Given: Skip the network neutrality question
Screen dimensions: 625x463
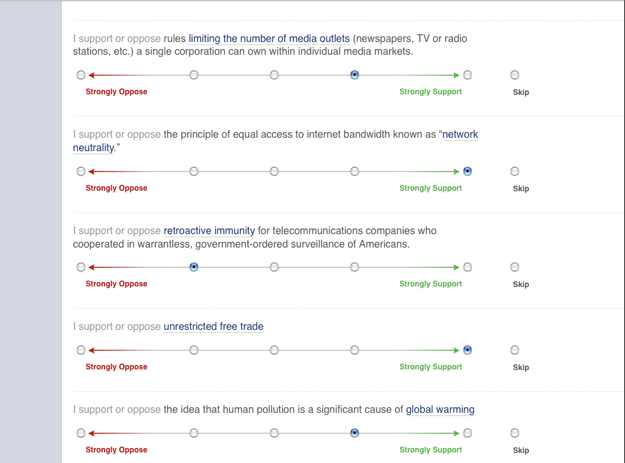Looking at the screenshot, I should point(515,171).
